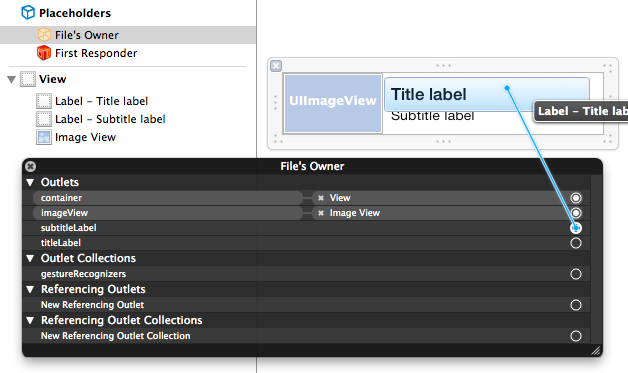Collapse the Outlet Collections section

(30, 258)
